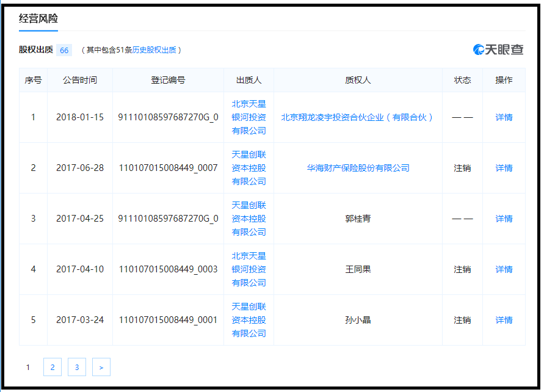Click the 操作 column header
The height and width of the screenshot is (392, 544).
(504, 80)
